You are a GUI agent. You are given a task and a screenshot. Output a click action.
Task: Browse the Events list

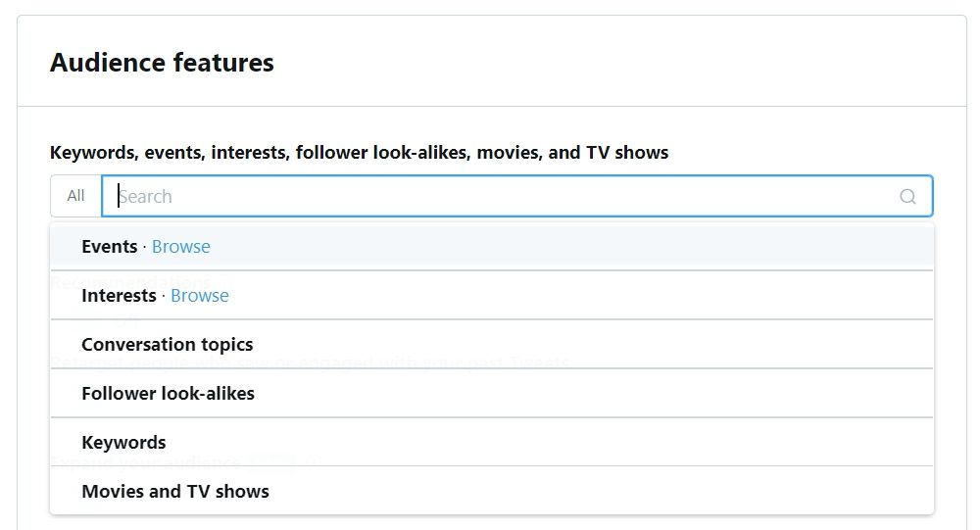tap(180, 246)
